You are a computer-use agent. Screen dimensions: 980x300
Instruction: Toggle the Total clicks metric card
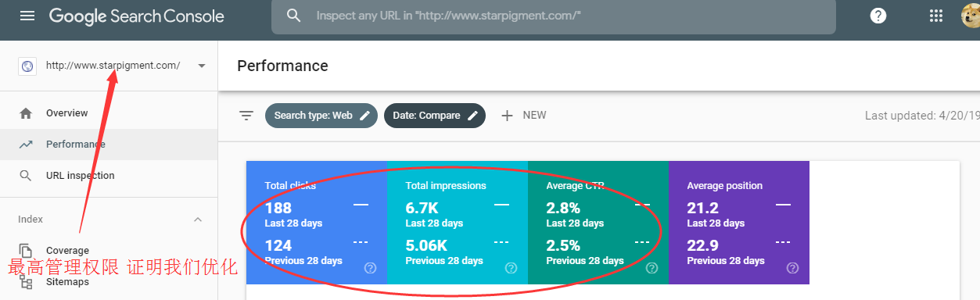(x=317, y=223)
